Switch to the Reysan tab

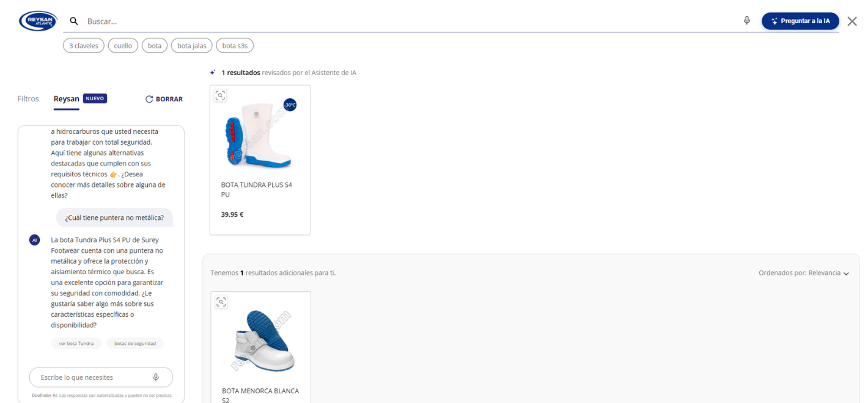[67, 99]
